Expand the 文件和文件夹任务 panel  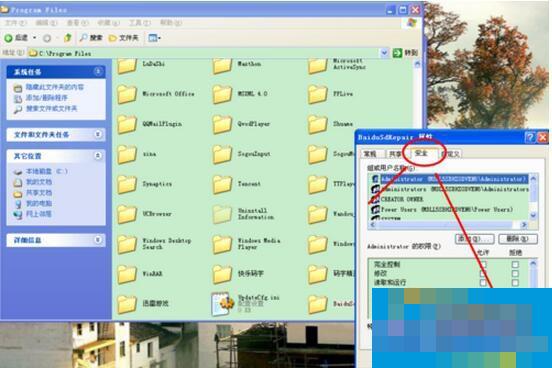point(98,135)
